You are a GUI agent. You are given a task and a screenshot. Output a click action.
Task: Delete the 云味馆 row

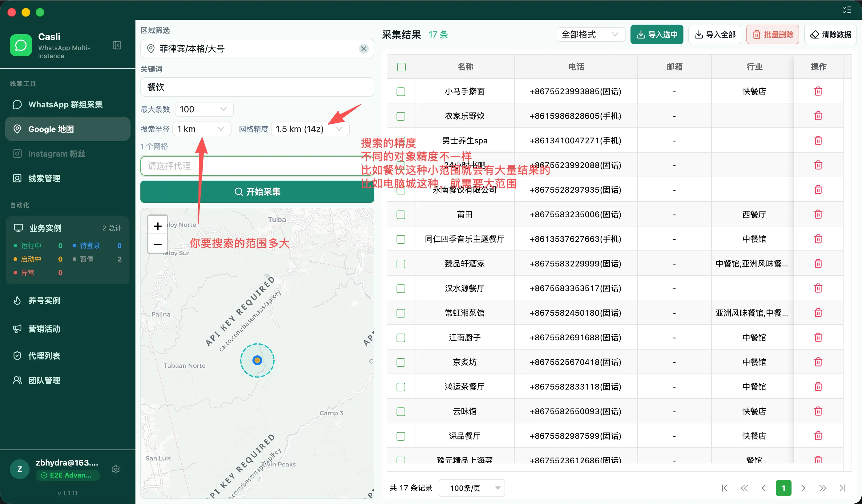click(x=818, y=411)
